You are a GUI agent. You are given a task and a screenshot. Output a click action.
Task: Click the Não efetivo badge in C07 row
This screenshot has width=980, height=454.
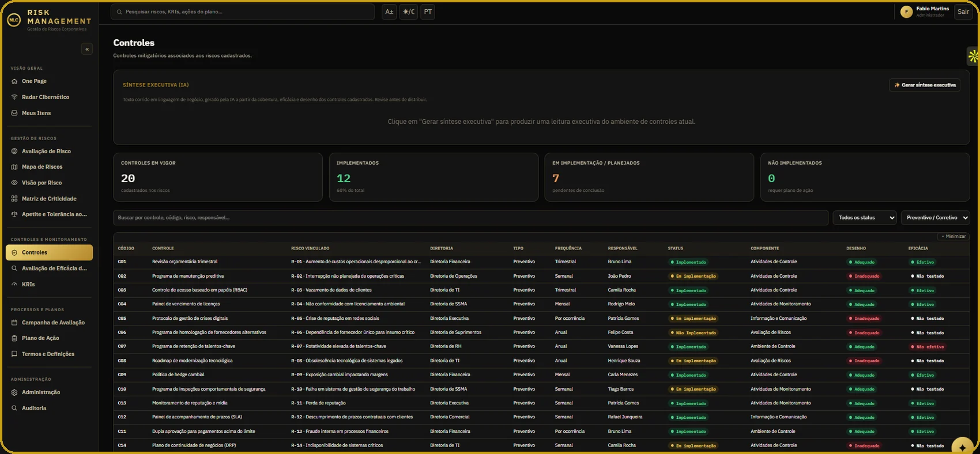point(928,347)
